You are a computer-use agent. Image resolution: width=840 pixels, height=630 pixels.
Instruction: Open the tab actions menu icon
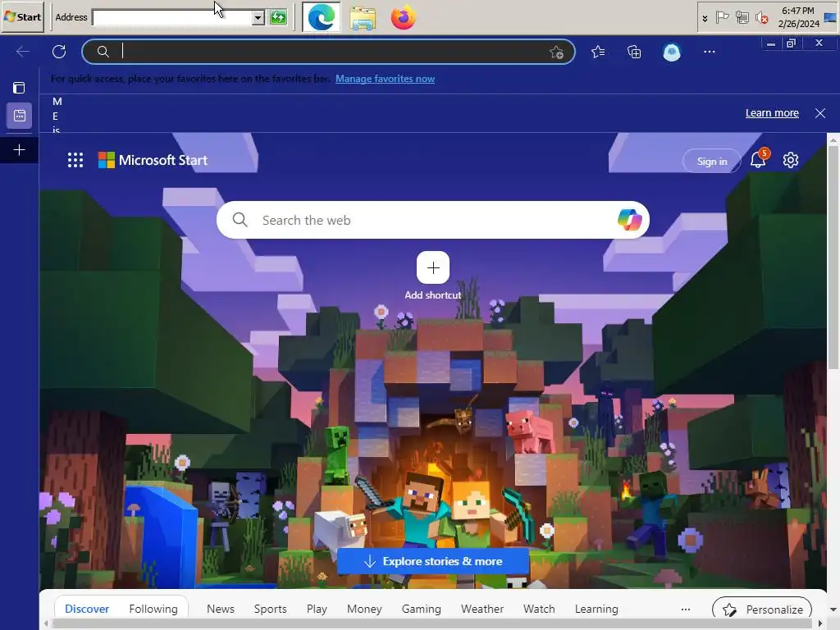pos(20,87)
